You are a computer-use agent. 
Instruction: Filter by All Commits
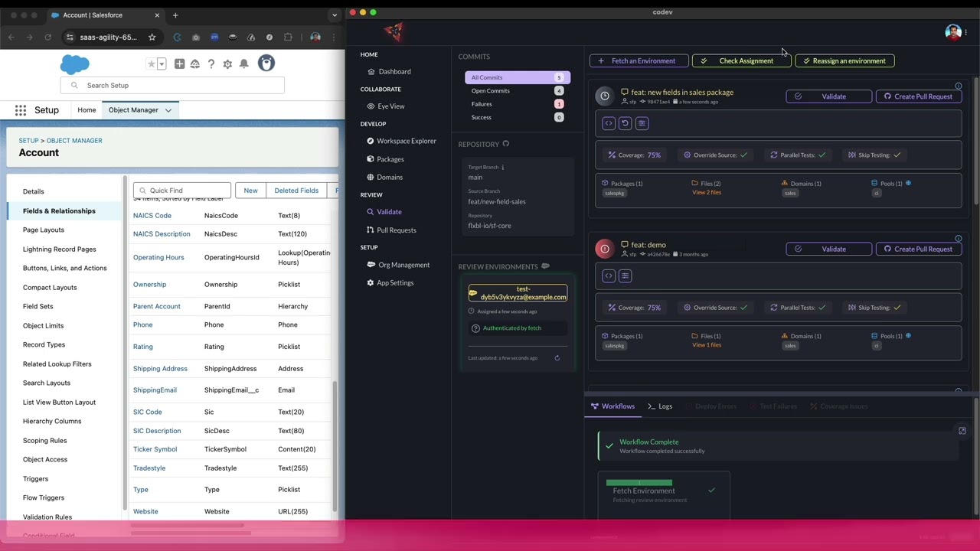pyautogui.click(x=517, y=77)
